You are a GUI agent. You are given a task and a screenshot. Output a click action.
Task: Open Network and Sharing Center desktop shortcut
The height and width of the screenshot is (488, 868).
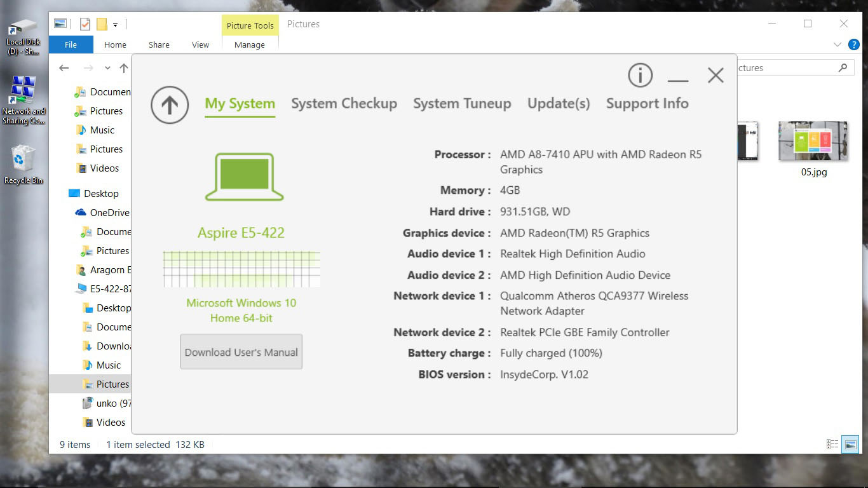[24, 100]
